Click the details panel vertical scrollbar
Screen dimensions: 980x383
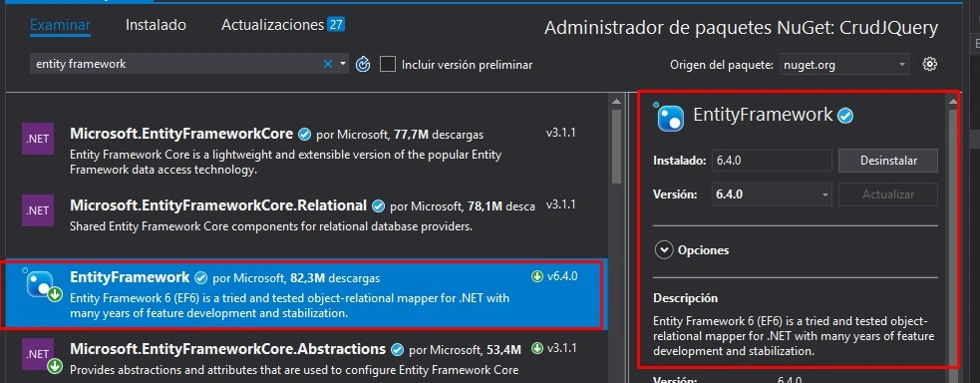(952, 236)
